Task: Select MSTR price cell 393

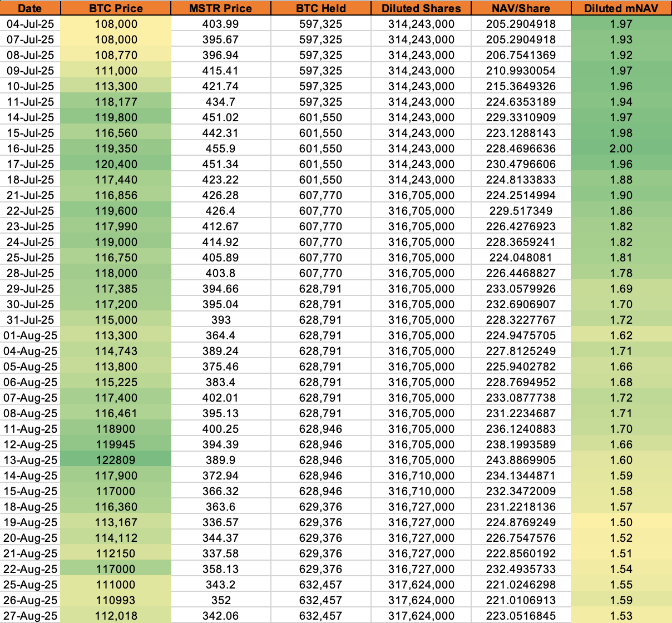Action: point(220,320)
